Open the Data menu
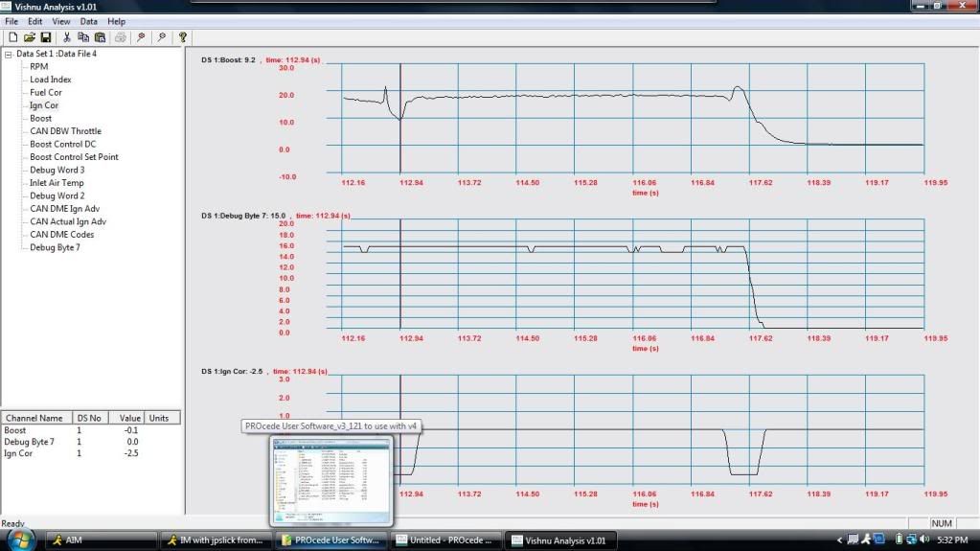Image resolution: width=980 pixels, height=551 pixels. [89, 21]
